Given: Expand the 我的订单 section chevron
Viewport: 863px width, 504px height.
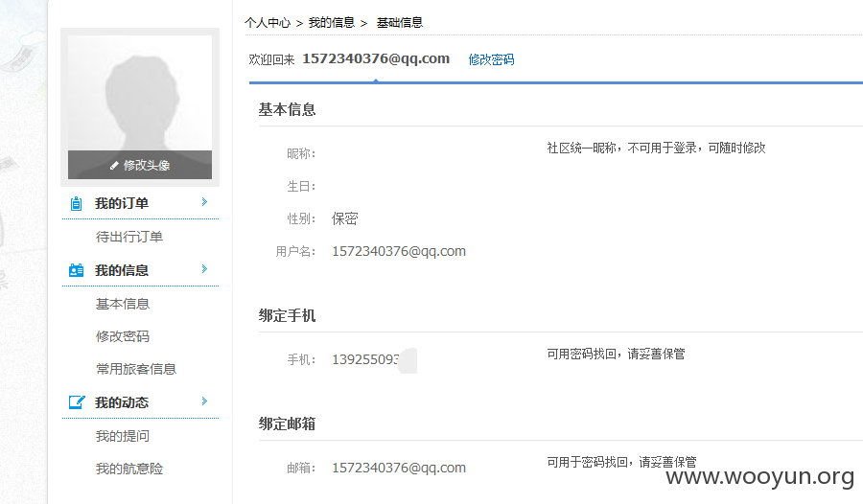Looking at the screenshot, I should coord(204,202).
